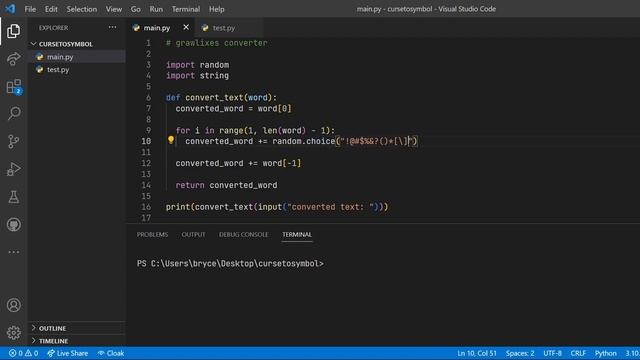The image size is (640, 360).
Task: Click the def convert_text(word) line
Action: [x=221, y=98]
